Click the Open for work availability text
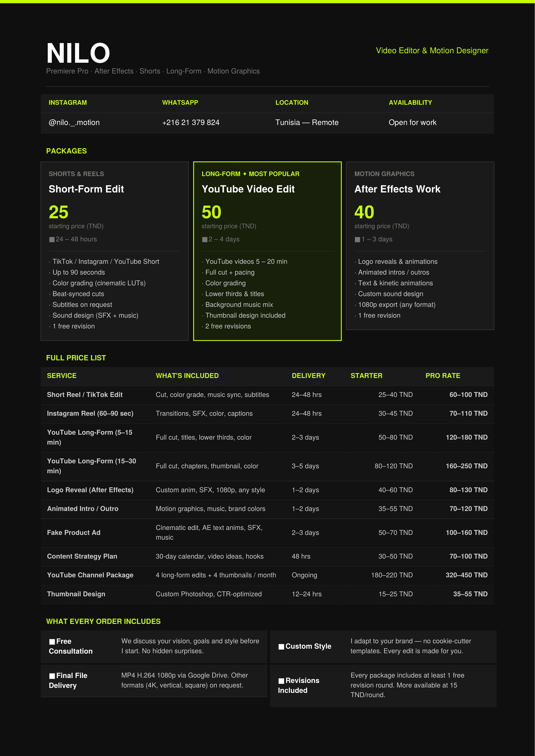 pyautogui.click(x=413, y=122)
